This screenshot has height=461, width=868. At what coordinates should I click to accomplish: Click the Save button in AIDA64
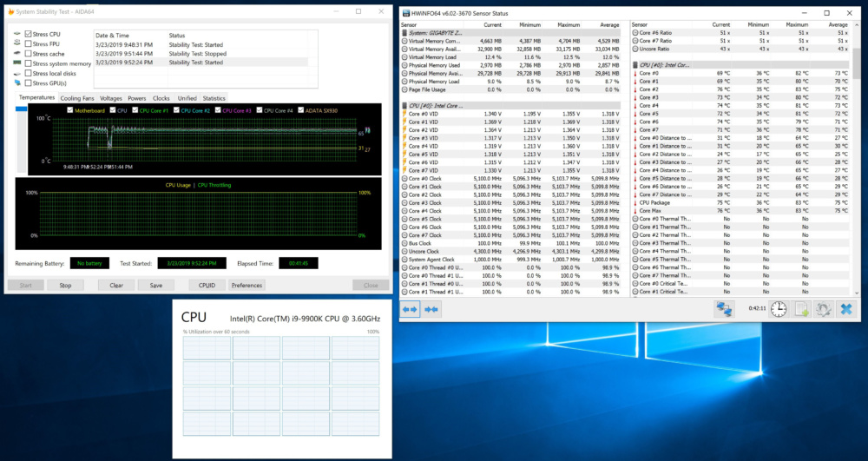[x=156, y=286]
